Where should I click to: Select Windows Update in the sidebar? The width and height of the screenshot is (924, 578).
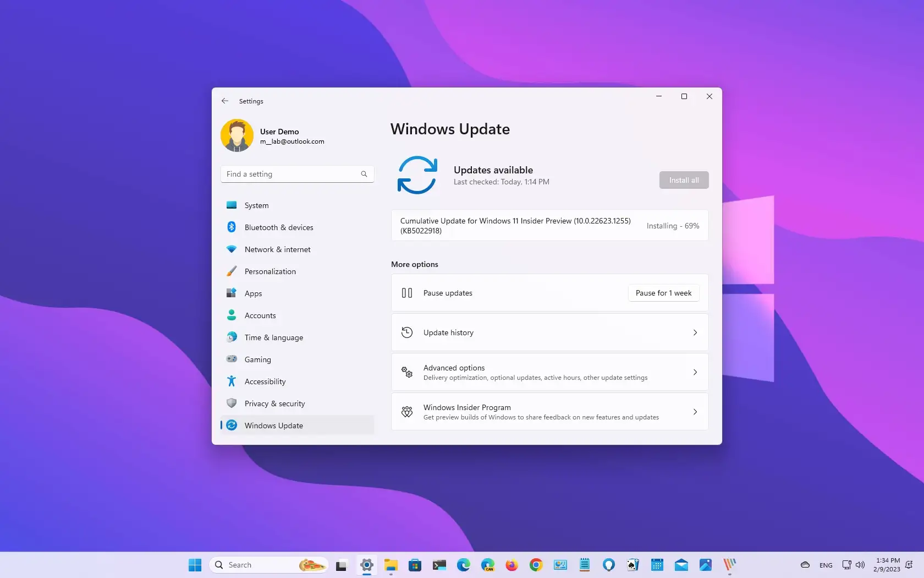pyautogui.click(x=273, y=425)
